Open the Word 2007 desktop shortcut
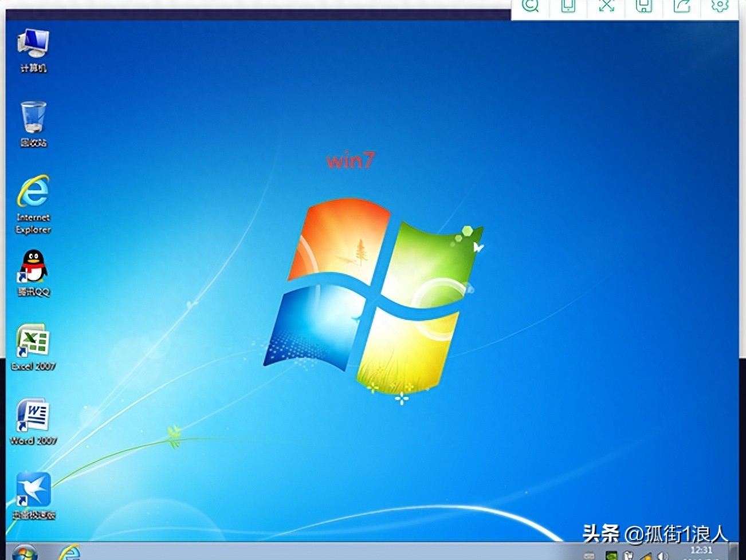 [33, 416]
